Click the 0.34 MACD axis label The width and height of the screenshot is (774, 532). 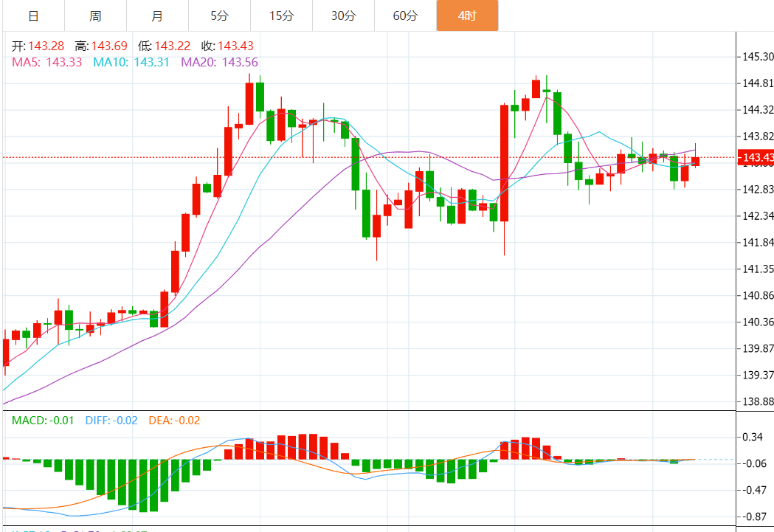753,437
